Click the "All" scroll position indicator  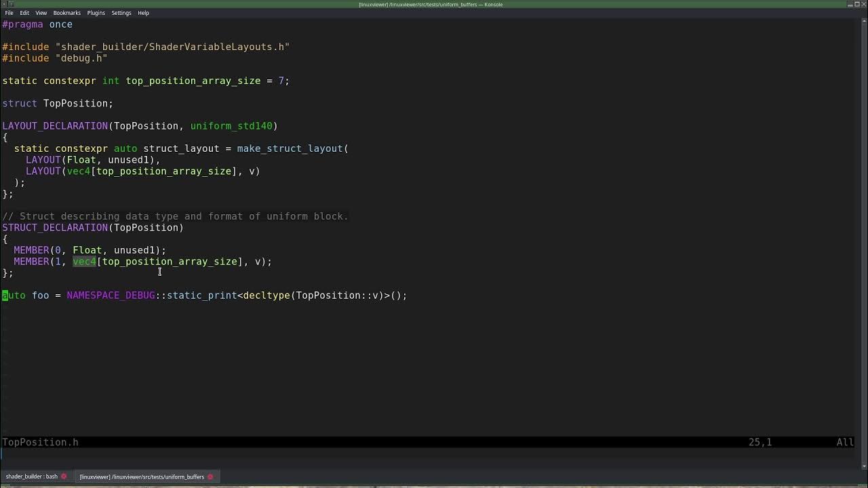845,443
